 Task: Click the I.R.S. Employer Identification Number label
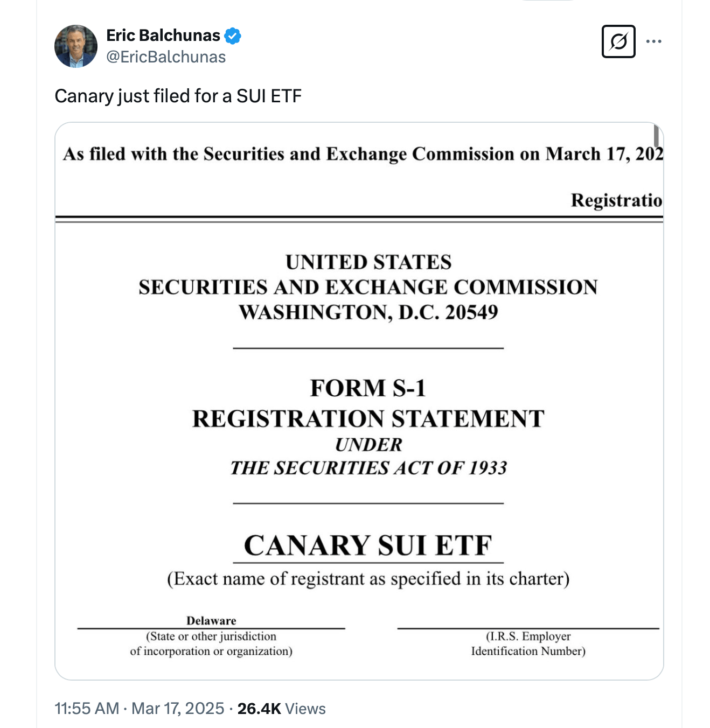[x=528, y=643]
